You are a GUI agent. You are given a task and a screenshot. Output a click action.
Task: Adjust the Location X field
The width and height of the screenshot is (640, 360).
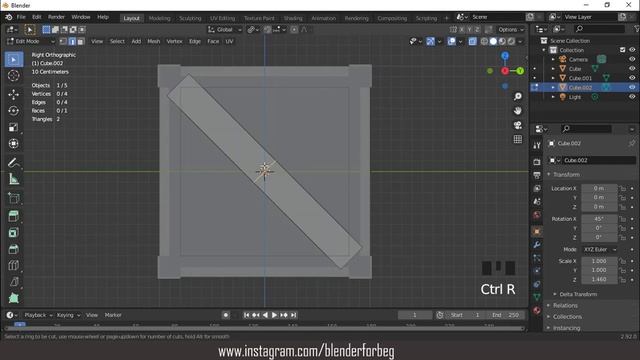pos(599,189)
